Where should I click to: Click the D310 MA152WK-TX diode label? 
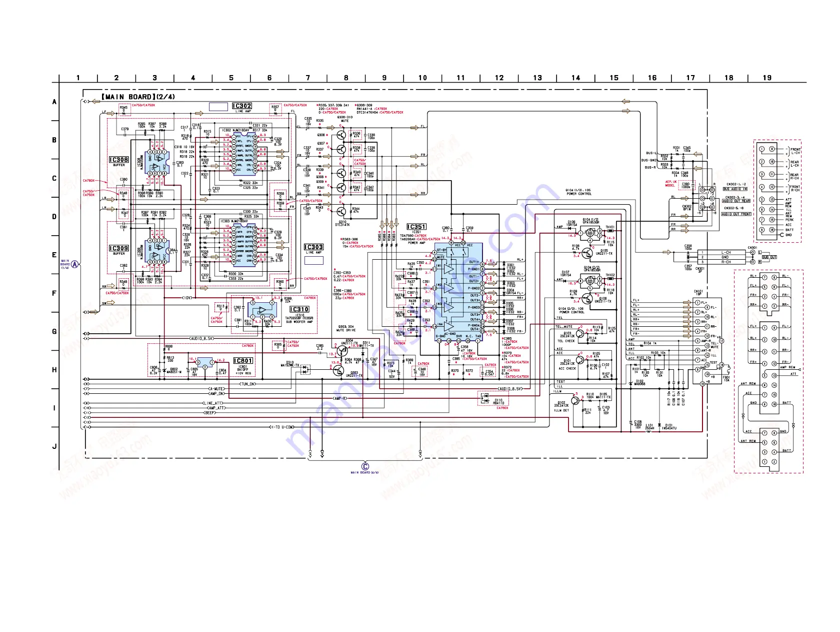click(x=290, y=364)
